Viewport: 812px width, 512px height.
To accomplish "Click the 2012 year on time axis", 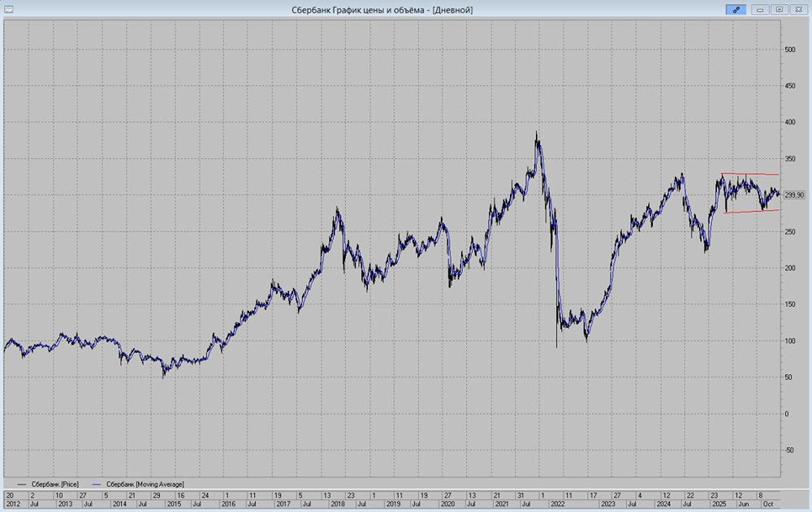I will [x=11, y=504].
